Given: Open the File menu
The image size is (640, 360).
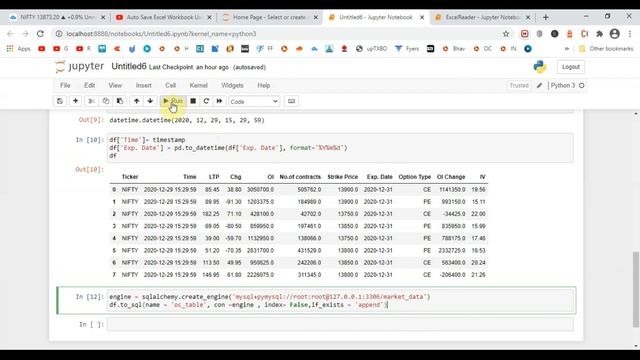Looking at the screenshot, I should [x=65, y=85].
